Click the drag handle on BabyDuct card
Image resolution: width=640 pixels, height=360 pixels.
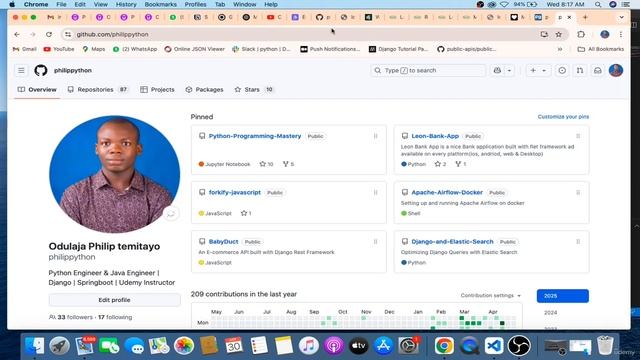pos(376,242)
